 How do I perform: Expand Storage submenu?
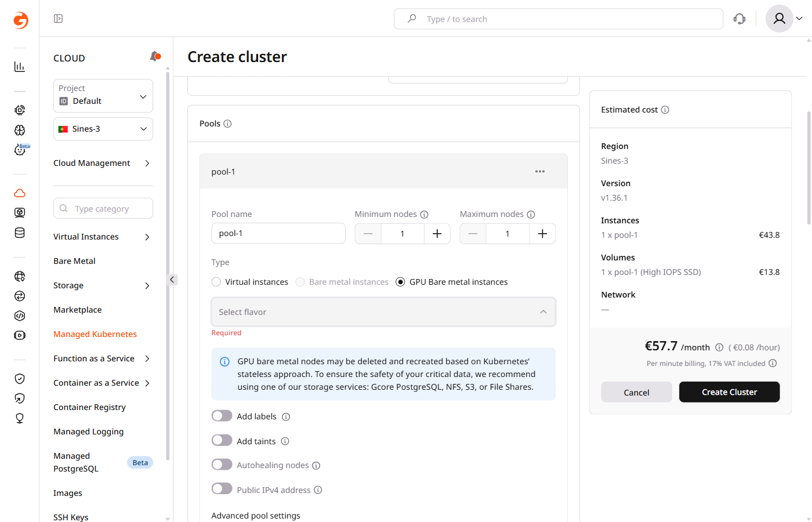point(147,285)
